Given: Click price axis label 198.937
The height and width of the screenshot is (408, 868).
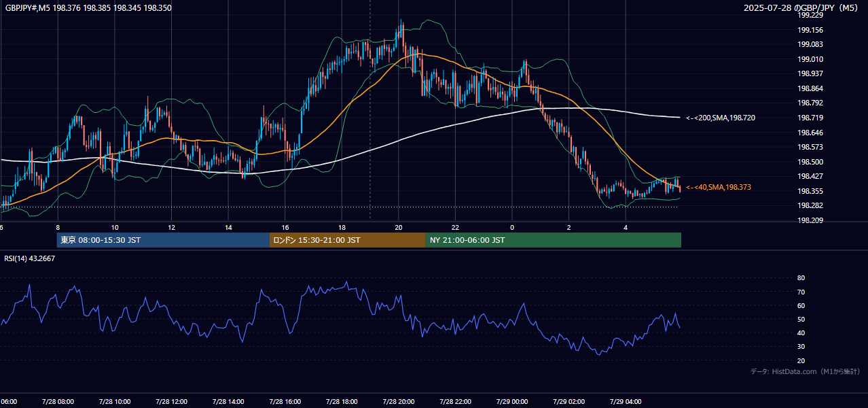Looking at the screenshot, I should point(810,74).
